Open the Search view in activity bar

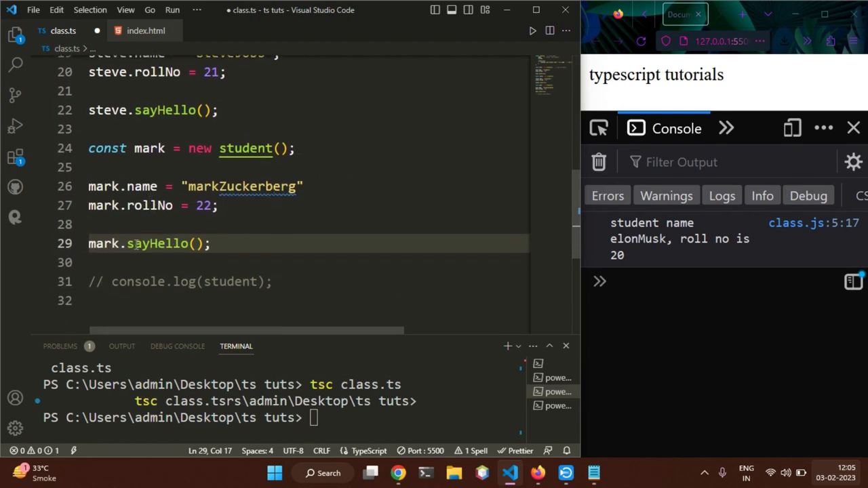coord(16,64)
